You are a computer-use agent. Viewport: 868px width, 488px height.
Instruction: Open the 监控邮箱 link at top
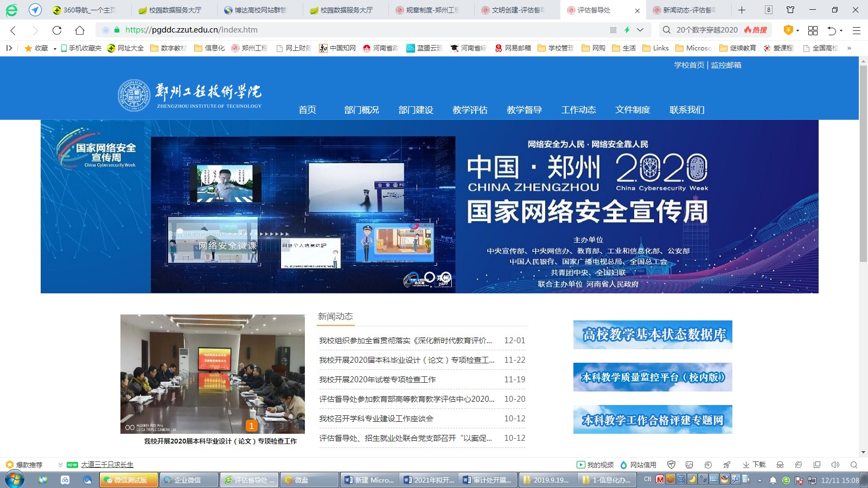pyautogui.click(x=726, y=65)
